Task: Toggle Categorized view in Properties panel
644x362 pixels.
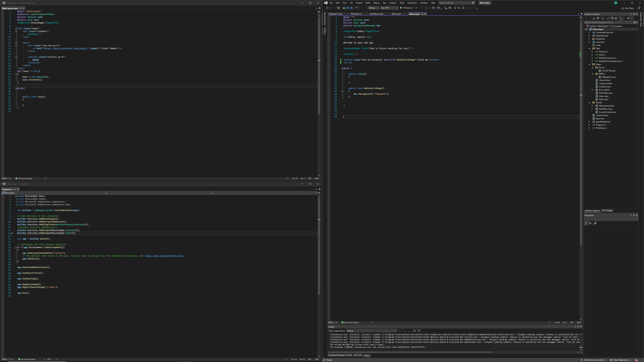Action: point(586,223)
